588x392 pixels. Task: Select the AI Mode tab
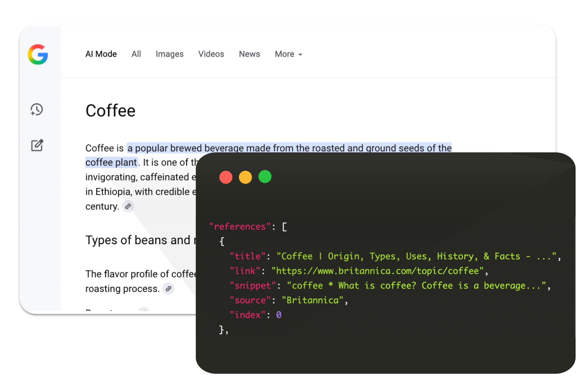coord(101,54)
